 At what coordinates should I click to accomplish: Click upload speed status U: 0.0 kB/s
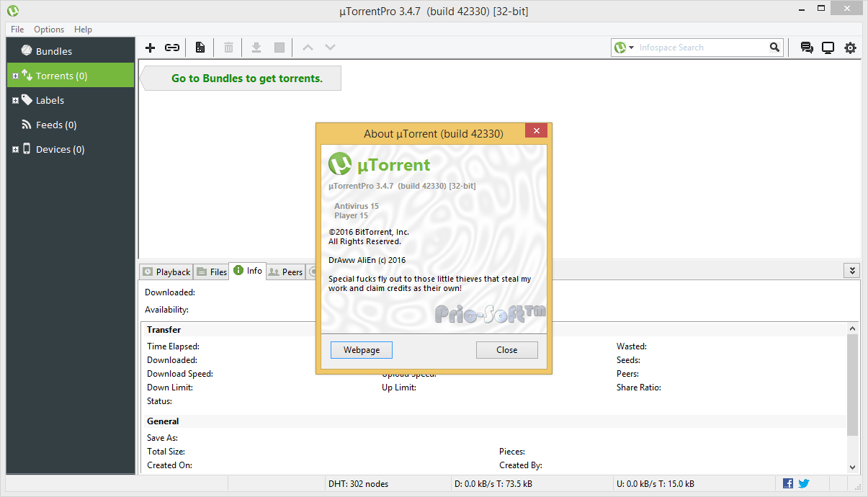point(656,484)
